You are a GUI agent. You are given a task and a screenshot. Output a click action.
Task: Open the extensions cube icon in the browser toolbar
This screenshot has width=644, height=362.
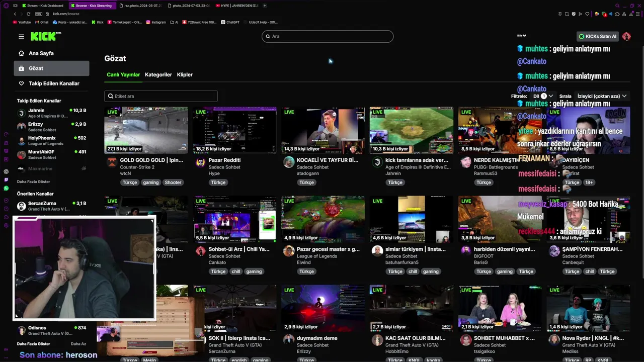[x=617, y=14]
